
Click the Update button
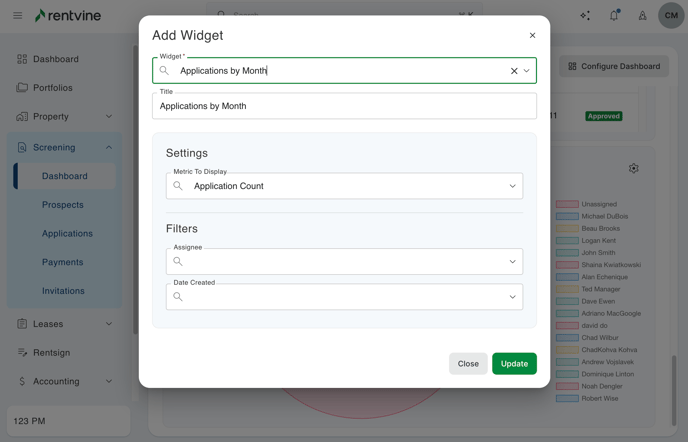[514, 364]
